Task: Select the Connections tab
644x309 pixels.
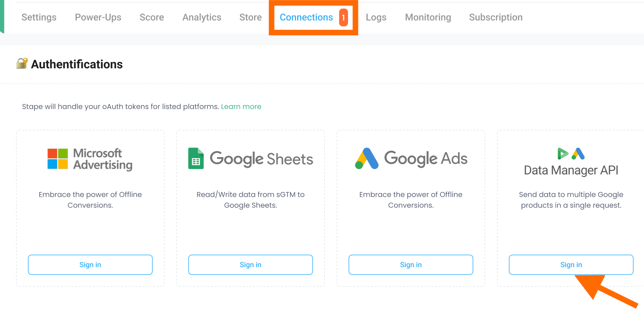Action: (306, 17)
